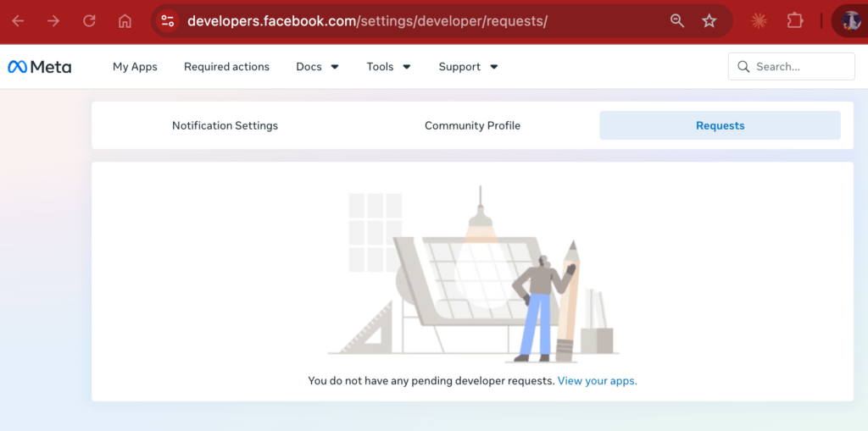Expand the Docs dropdown menu
Image resolution: width=868 pixels, height=431 pixels.
(317, 67)
